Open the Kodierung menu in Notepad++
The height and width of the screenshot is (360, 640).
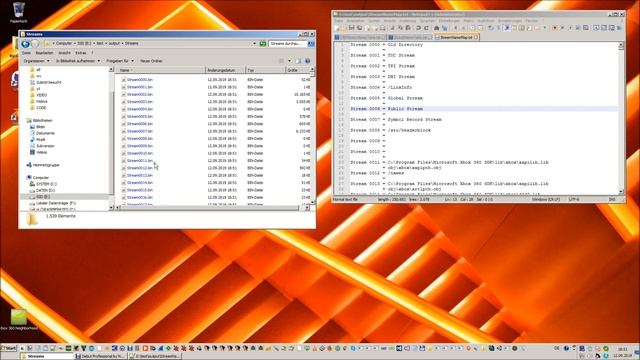coord(408,20)
